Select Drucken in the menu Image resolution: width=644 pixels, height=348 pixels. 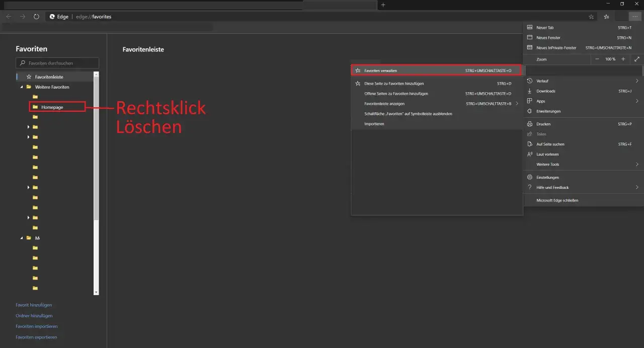pyautogui.click(x=584, y=124)
